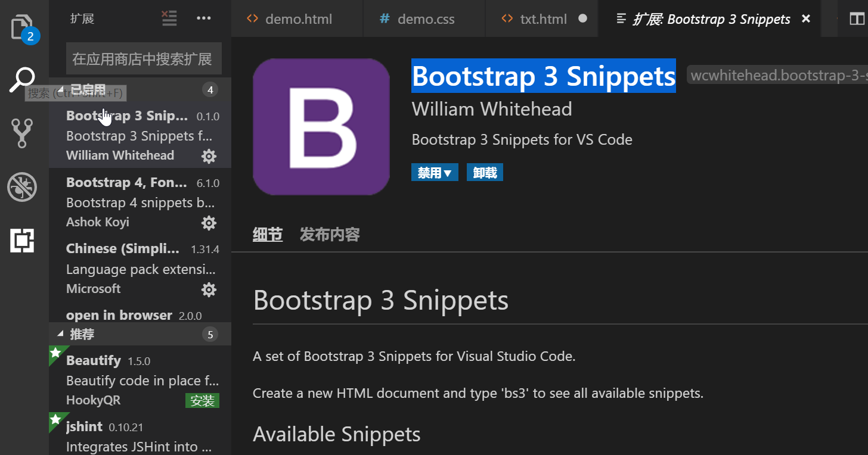Split the editor using the layout icon
The image size is (868, 455).
[856, 19]
